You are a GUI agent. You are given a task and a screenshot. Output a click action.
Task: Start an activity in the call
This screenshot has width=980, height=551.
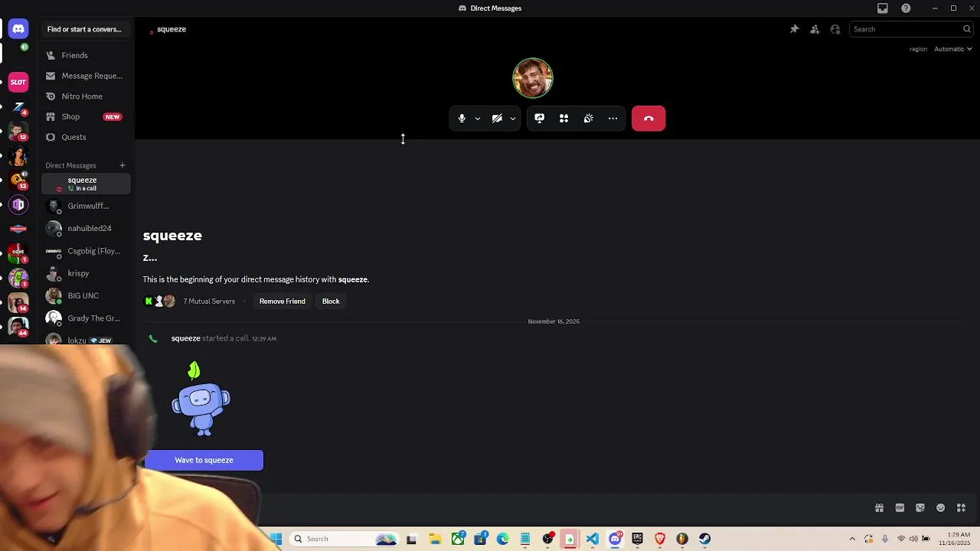click(x=563, y=119)
